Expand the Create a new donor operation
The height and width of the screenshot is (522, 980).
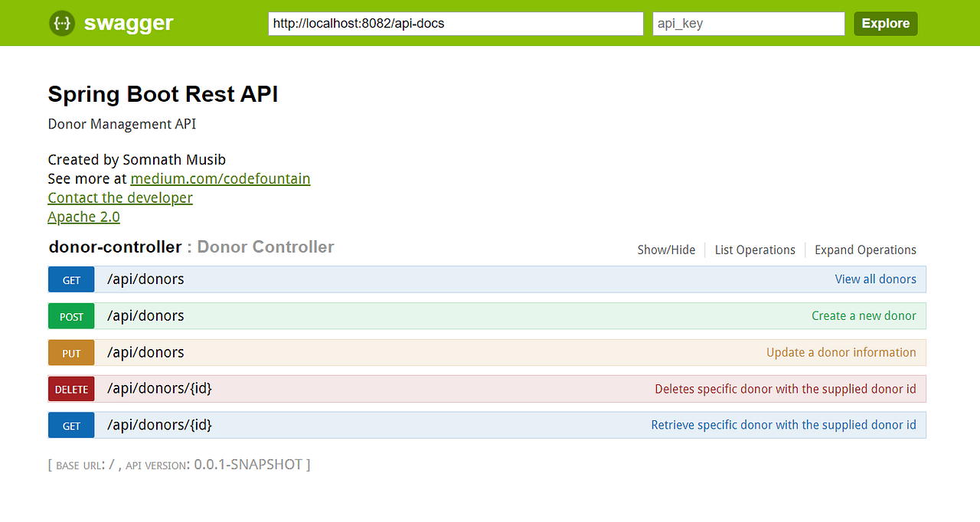click(864, 315)
